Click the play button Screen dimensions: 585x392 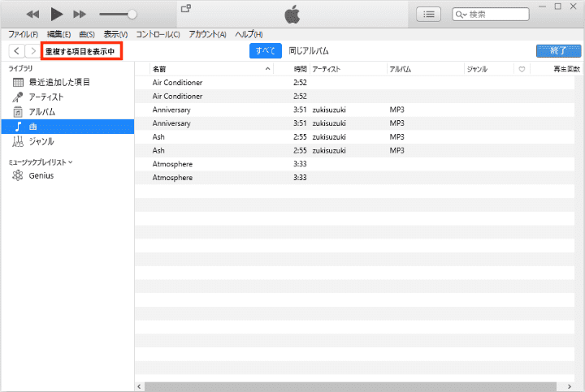56,14
